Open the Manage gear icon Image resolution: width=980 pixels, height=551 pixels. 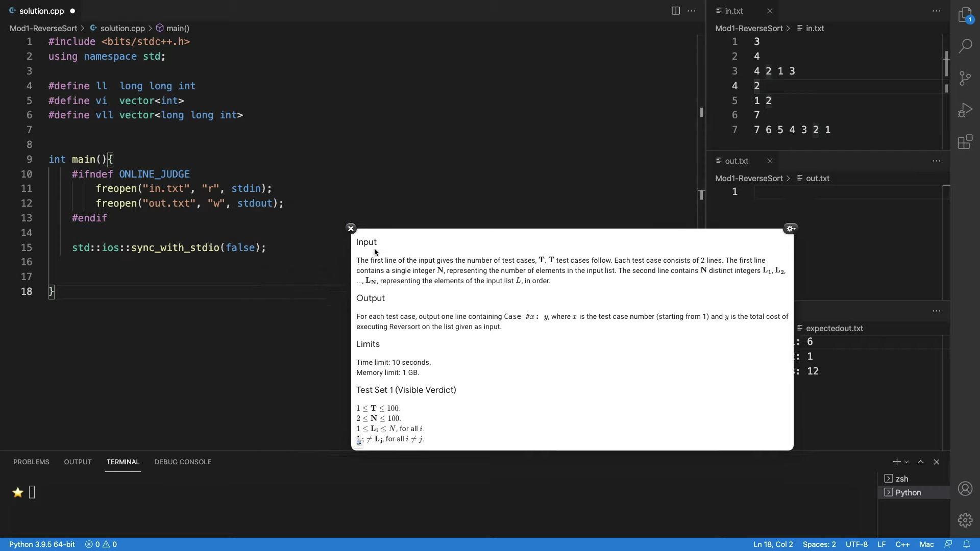point(965,520)
